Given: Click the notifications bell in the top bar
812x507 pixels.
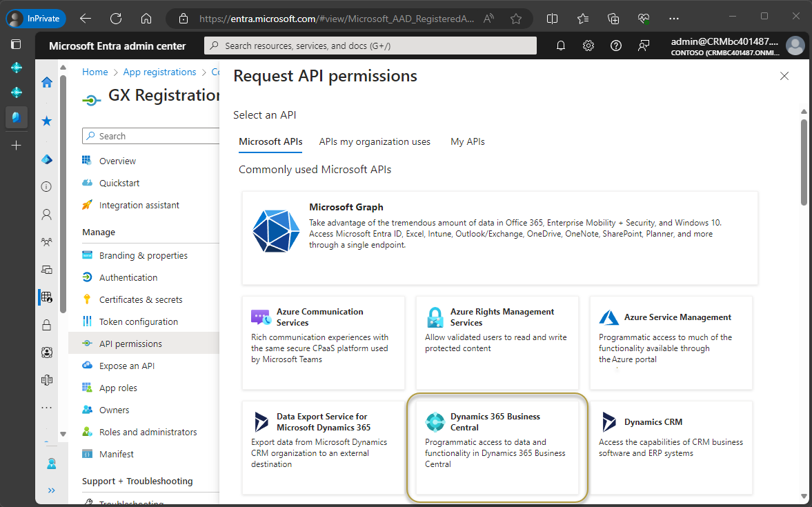Looking at the screenshot, I should click(x=560, y=46).
